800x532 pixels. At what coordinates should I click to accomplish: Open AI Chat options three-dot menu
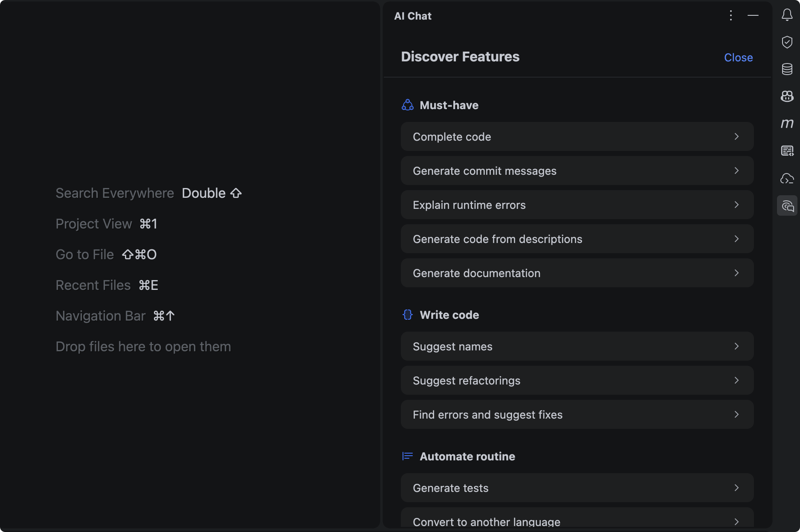click(730, 16)
